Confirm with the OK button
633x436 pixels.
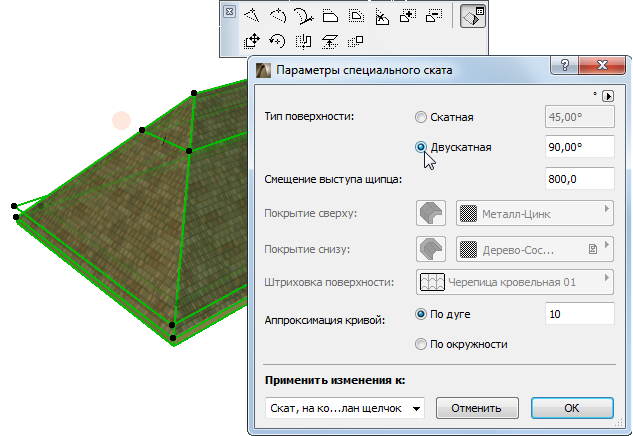(x=572, y=408)
